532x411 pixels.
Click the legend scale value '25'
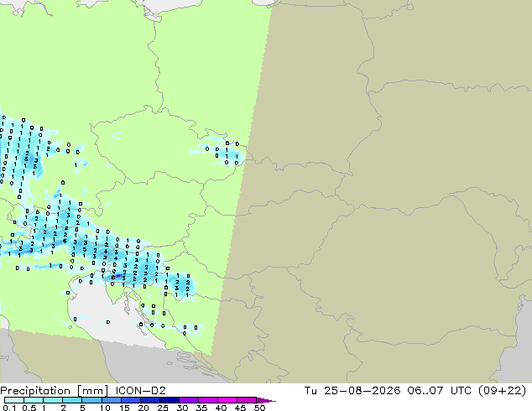163,408
